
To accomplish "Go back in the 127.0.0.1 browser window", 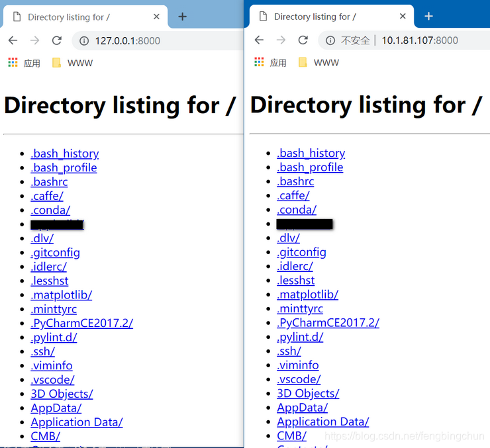I will click(13, 40).
